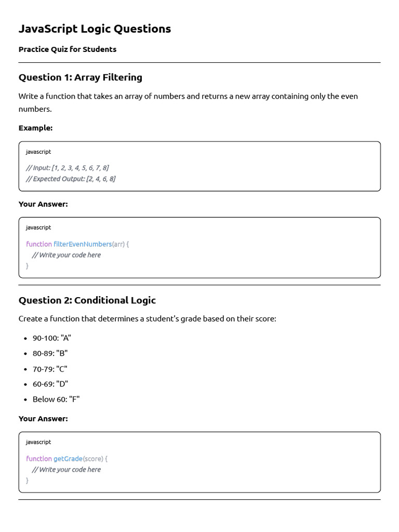This screenshot has height=532, width=399.
Task: Click the '70-79: "C"' bullet item
Action: coord(50,369)
